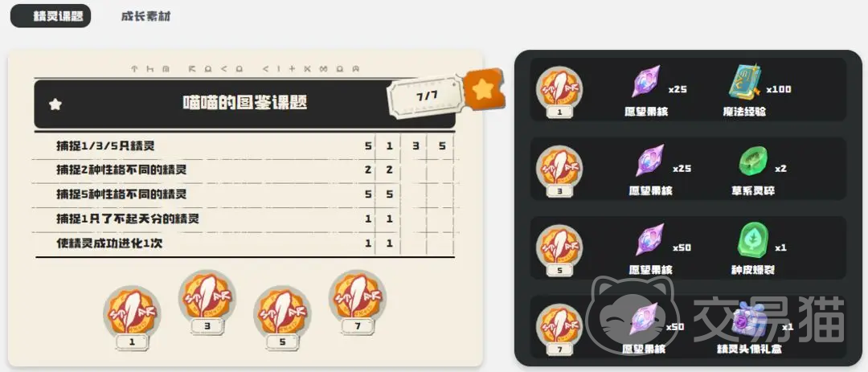The image size is (868, 372).
Task: Click the 喵喵的图鉴课题 title banner
Action: point(244,104)
